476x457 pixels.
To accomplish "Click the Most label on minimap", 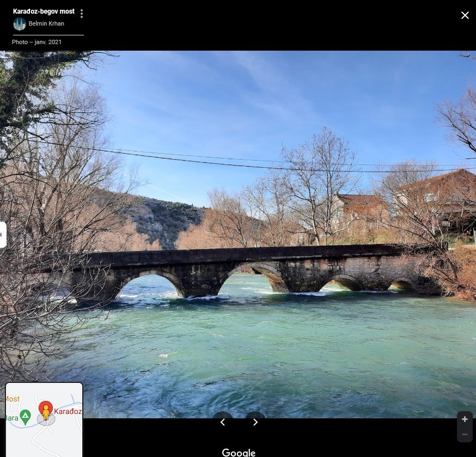I will (x=13, y=399).
